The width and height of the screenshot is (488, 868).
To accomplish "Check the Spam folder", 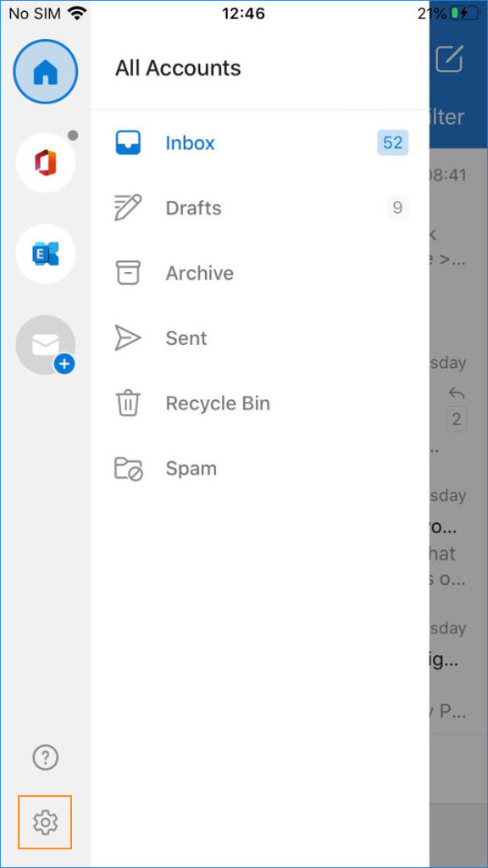I will coord(191,468).
